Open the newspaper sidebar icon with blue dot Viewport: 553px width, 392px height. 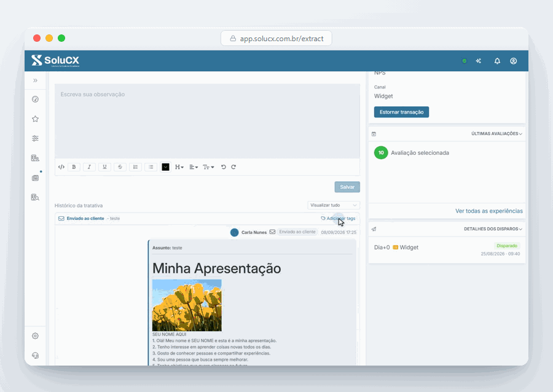35,178
